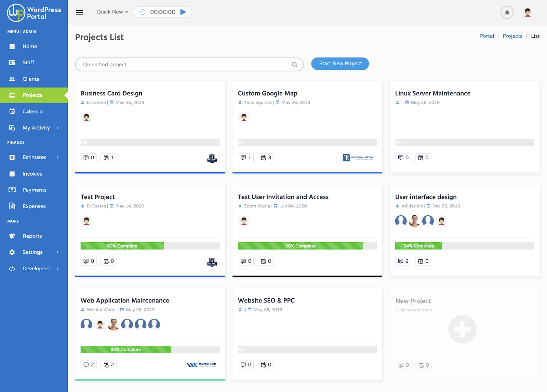This screenshot has width=547, height=392.
Task: Open the Quick New dropdown
Action: pyautogui.click(x=112, y=12)
